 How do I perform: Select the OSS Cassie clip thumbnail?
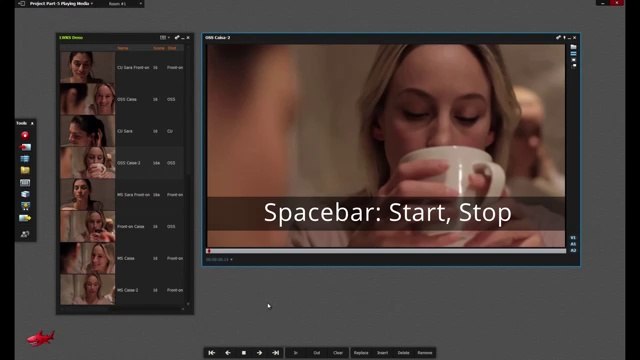point(88,99)
